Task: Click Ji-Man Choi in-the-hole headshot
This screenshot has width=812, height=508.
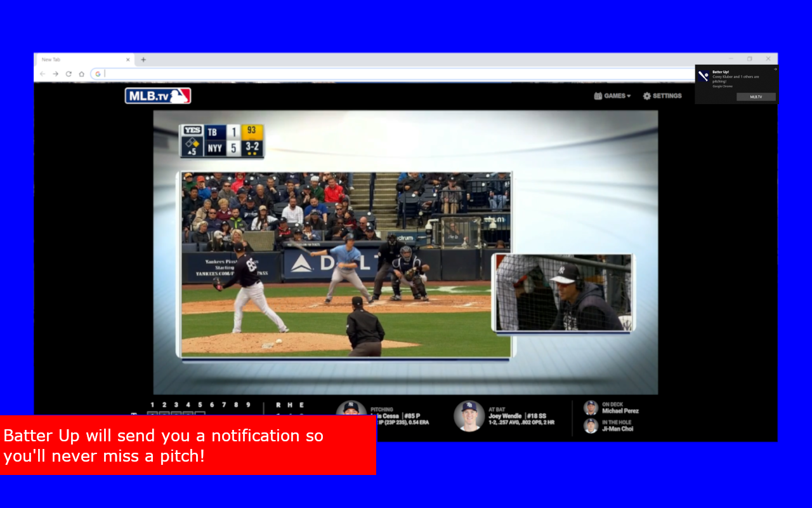Action: [591, 425]
